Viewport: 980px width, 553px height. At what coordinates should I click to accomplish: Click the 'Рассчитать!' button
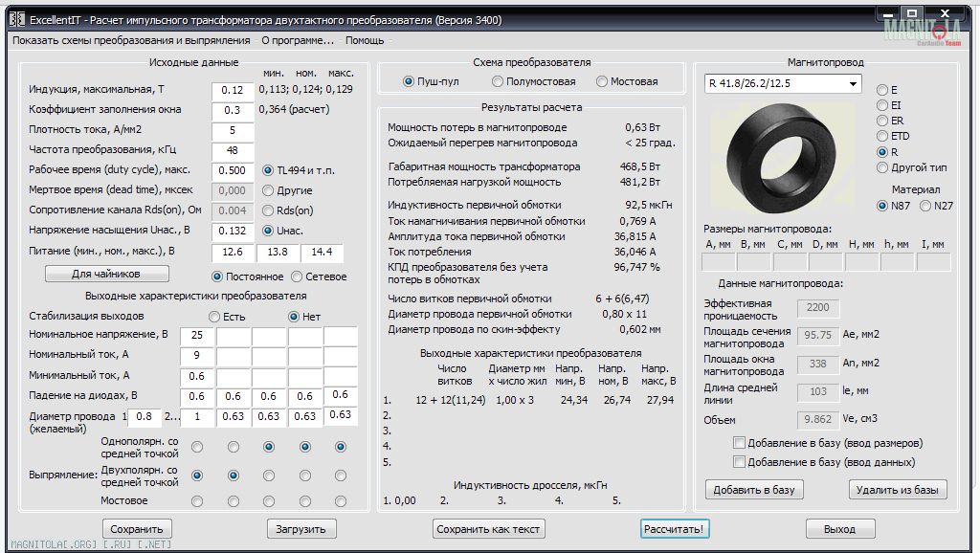coord(674,529)
